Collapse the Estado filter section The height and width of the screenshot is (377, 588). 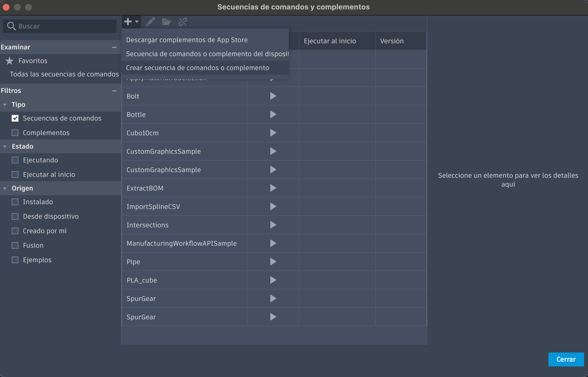pos(4,146)
